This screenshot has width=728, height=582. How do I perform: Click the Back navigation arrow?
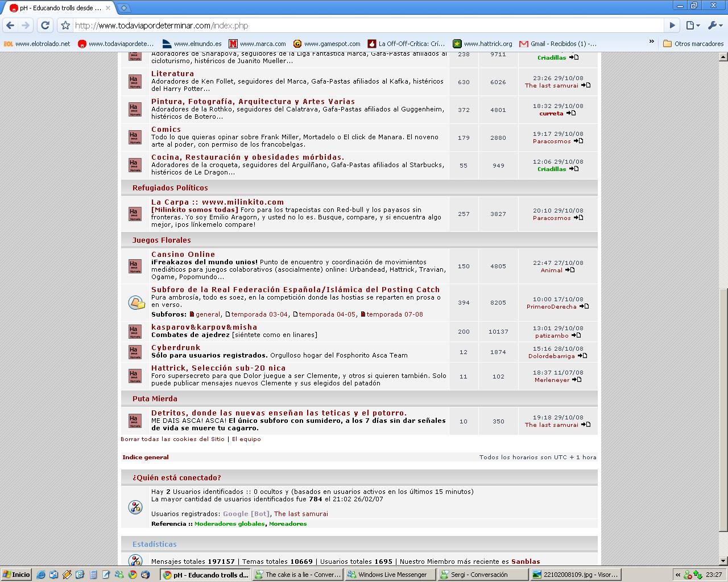tap(10, 25)
